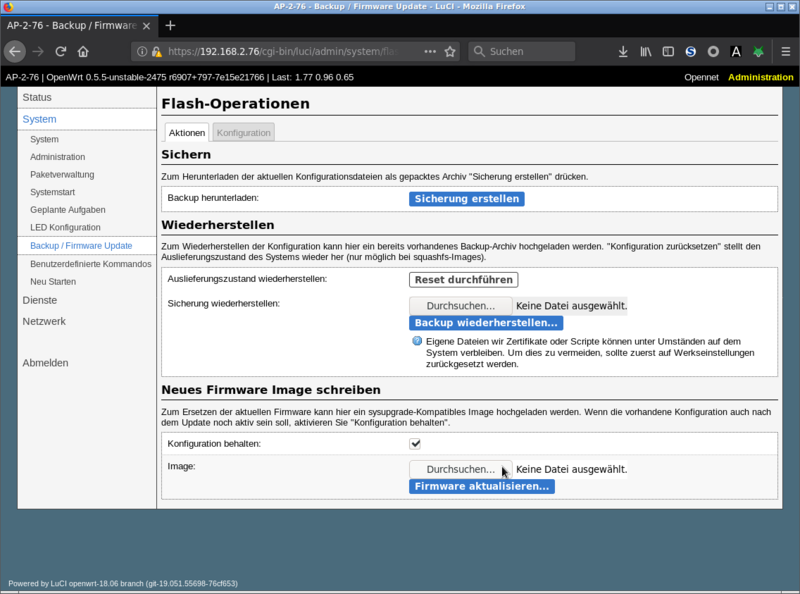
Task: Reload the page with the refresh icon
Action: pos(61,52)
